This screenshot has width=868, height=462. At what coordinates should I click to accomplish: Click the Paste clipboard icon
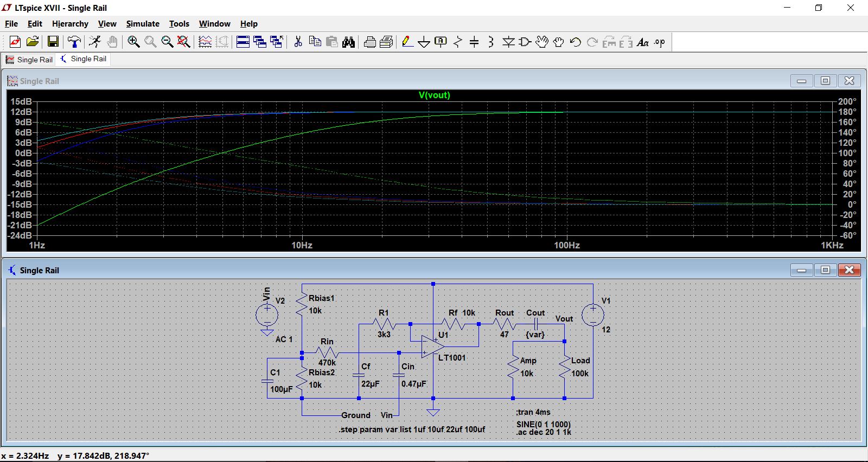(331, 42)
